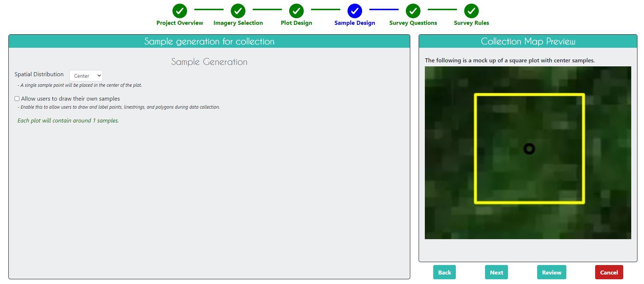Screen dimensions: 644x284
Task: Select the Survey Questions step label
Action: (413, 23)
